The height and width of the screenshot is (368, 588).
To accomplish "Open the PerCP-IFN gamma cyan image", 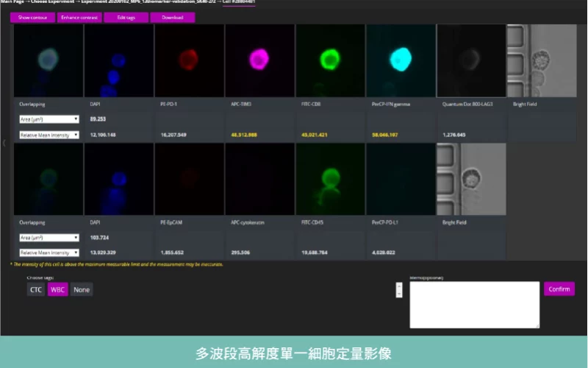I will point(401,61).
